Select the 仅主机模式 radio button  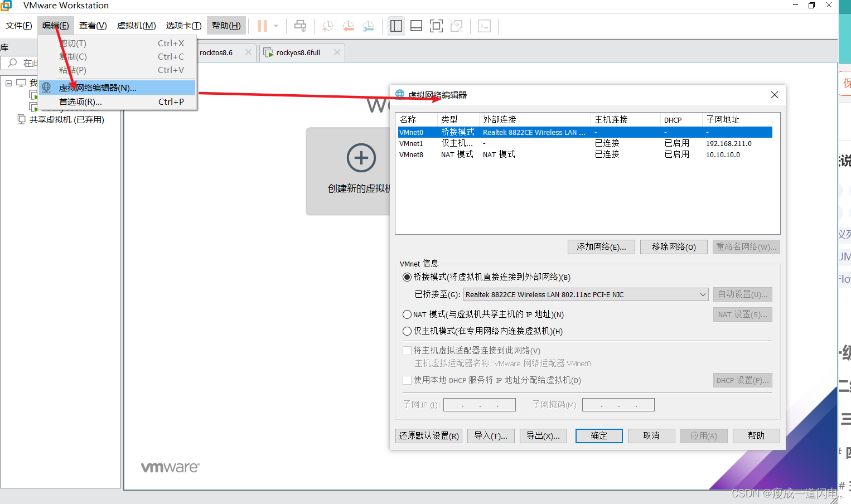(407, 331)
